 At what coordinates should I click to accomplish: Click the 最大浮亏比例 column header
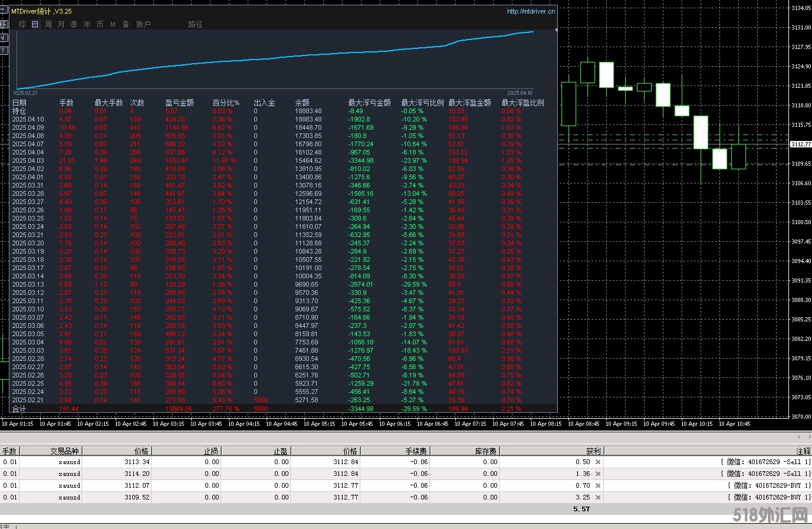[422, 103]
